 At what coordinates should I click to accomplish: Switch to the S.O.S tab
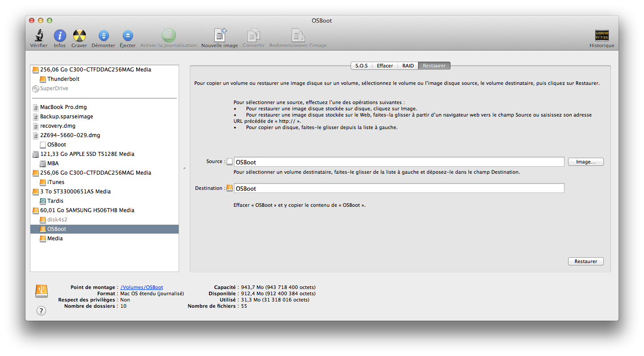[x=361, y=66]
